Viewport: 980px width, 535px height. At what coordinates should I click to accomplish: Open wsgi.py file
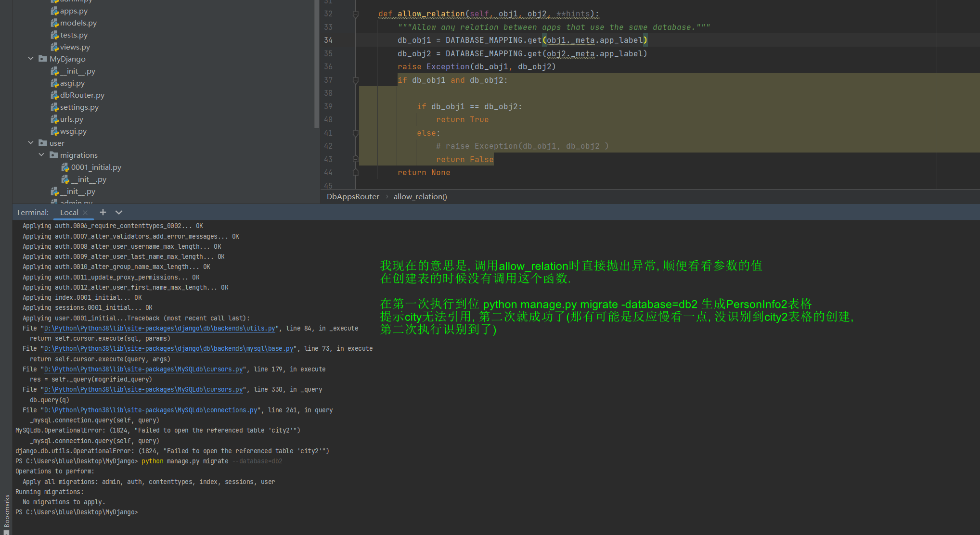(x=73, y=131)
